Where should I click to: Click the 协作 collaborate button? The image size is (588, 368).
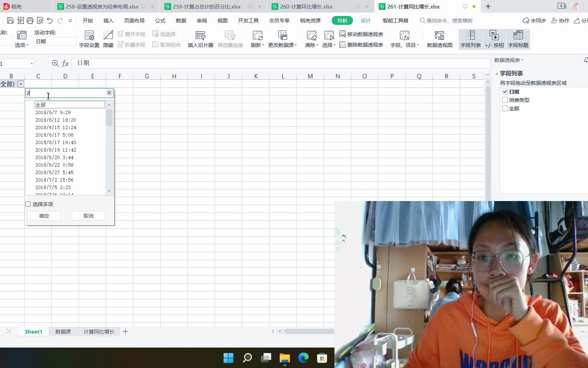(560, 20)
